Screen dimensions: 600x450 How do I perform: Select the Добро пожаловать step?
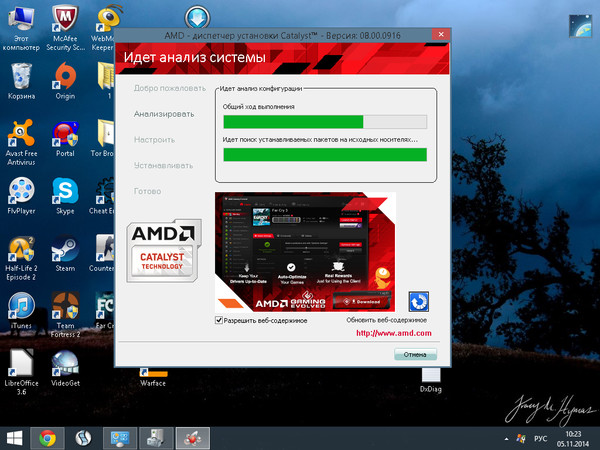click(x=170, y=88)
